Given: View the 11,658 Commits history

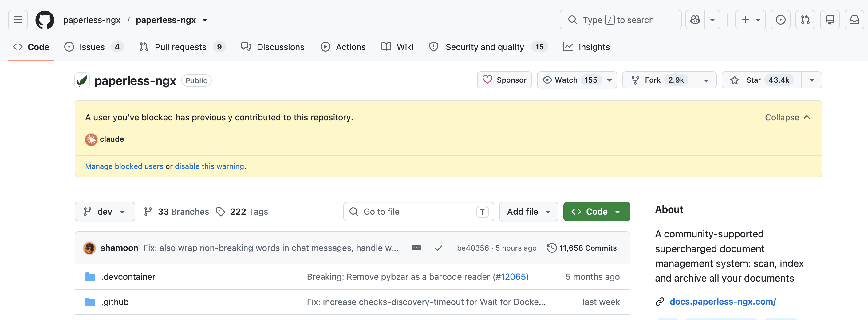Looking at the screenshot, I should 582,248.
